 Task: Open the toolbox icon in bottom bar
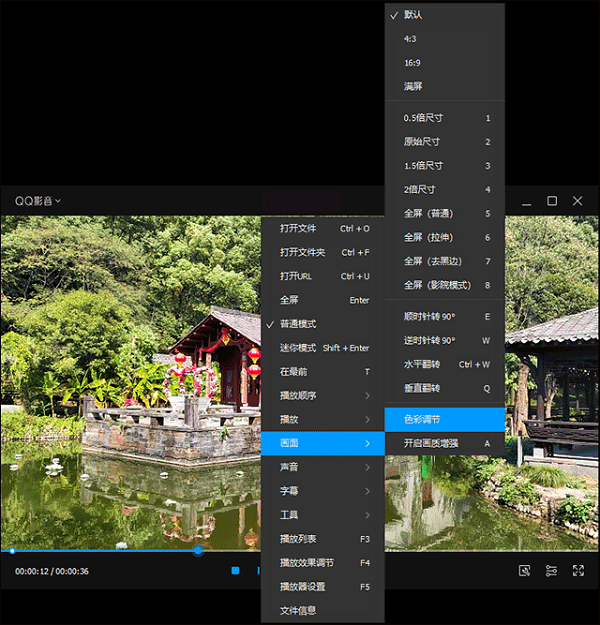click(x=525, y=571)
